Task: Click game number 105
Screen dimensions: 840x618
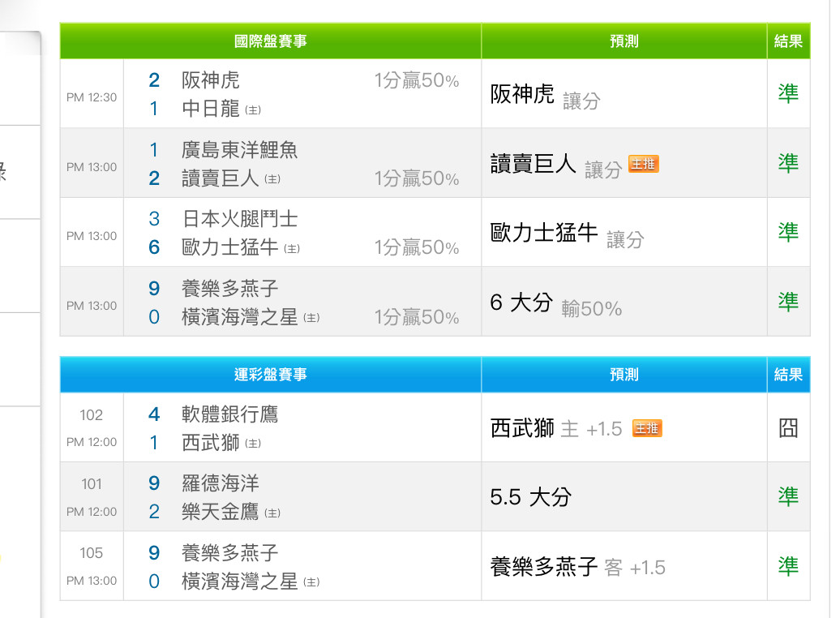Action: point(92,553)
